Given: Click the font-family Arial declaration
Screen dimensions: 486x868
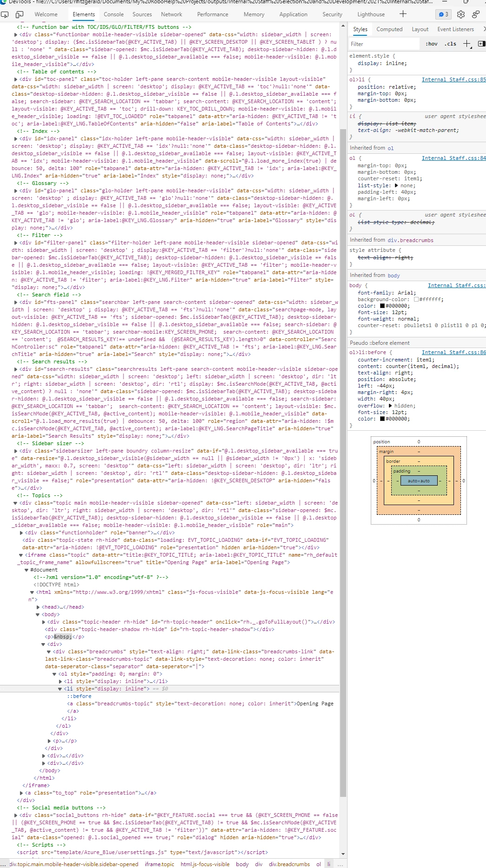Looking at the screenshot, I should [387, 293].
